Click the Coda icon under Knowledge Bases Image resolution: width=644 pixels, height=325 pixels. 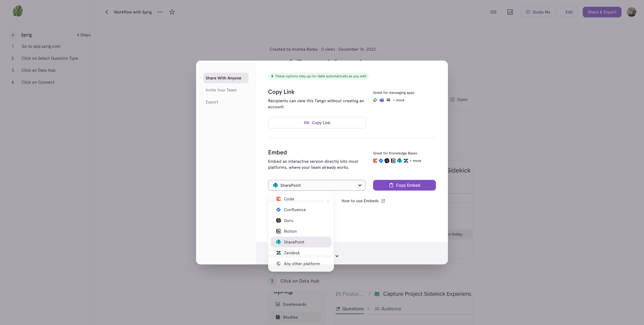[x=375, y=161]
